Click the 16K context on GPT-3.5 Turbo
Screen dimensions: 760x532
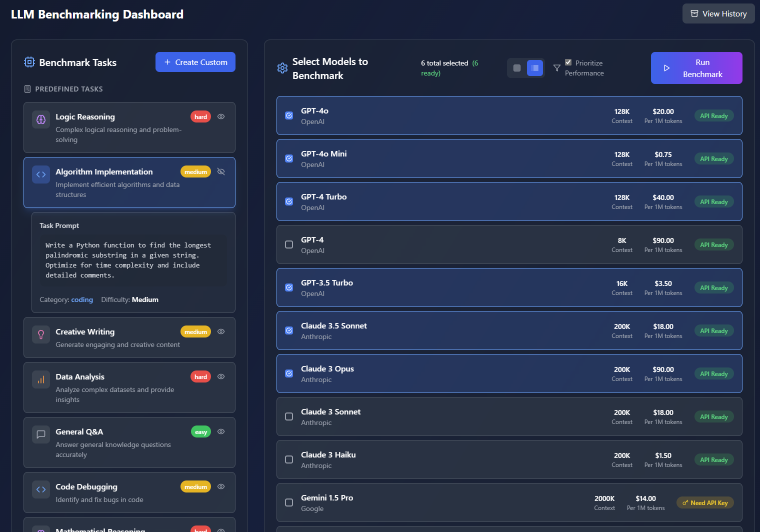pyautogui.click(x=622, y=283)
